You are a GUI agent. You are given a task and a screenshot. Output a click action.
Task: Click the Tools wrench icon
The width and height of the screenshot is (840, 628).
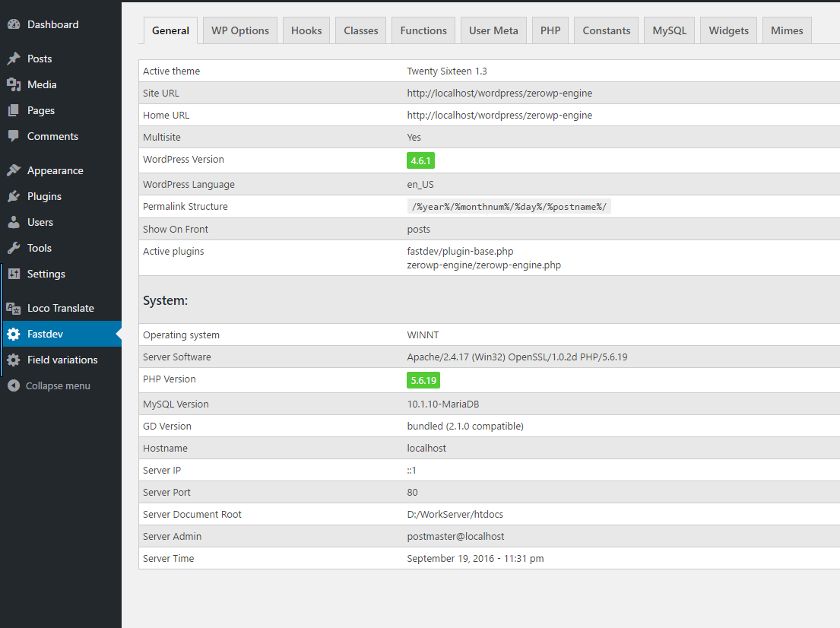tap(14, 248)
